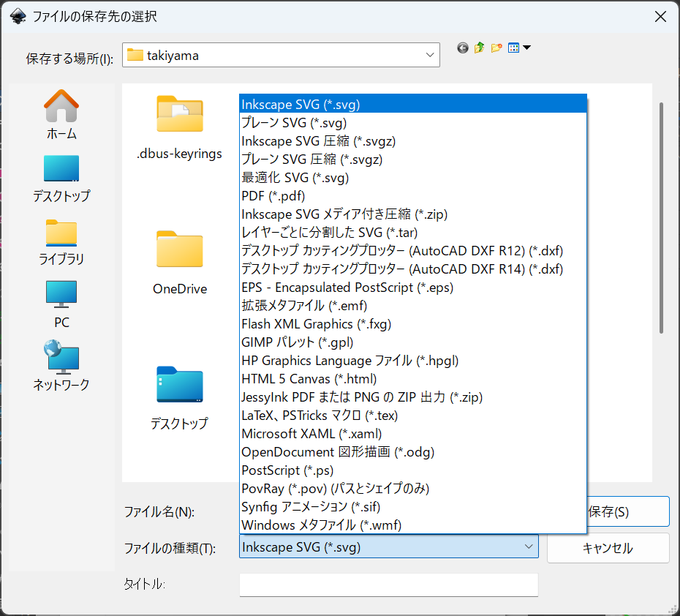Go up one folder level

click(x=479, y=48)
